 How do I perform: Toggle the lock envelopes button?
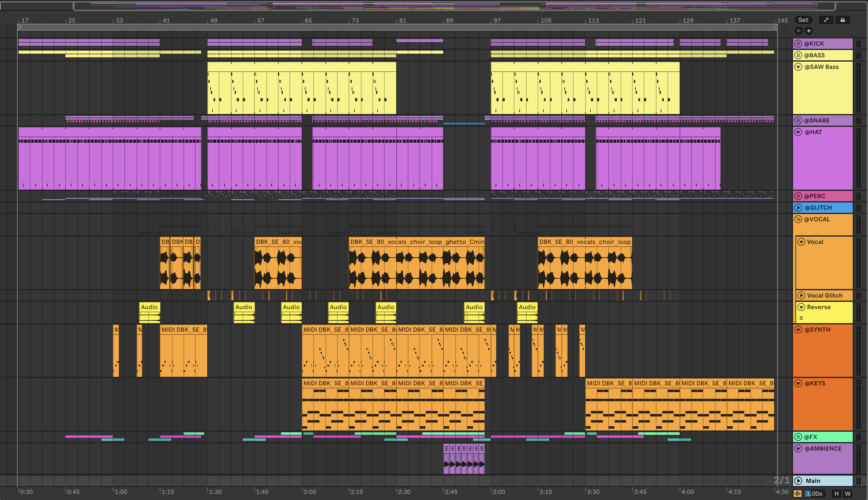tap(843, 20)
